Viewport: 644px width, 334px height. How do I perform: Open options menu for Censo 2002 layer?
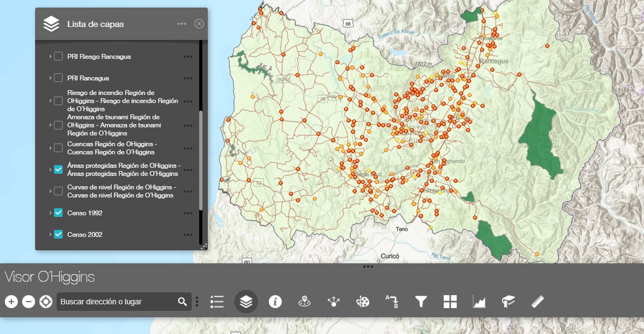click(x=187, y=235)
